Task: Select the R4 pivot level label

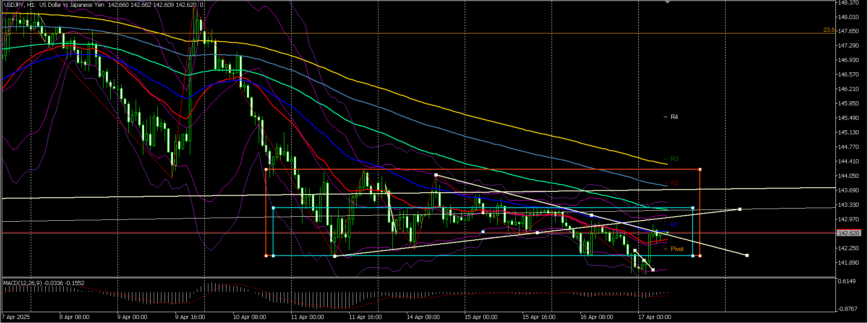Action: (674, 117)
